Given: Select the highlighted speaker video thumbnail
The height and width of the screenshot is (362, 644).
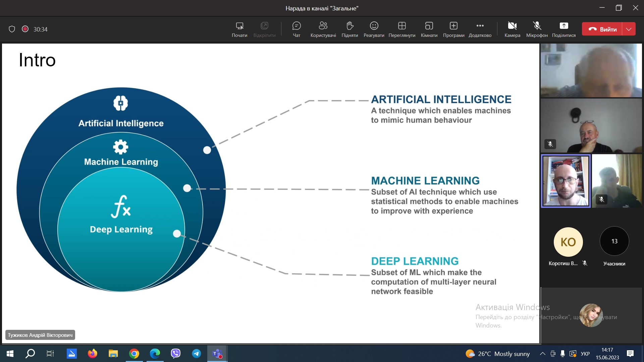Looking at the screenshot, I should pos(566,181).
